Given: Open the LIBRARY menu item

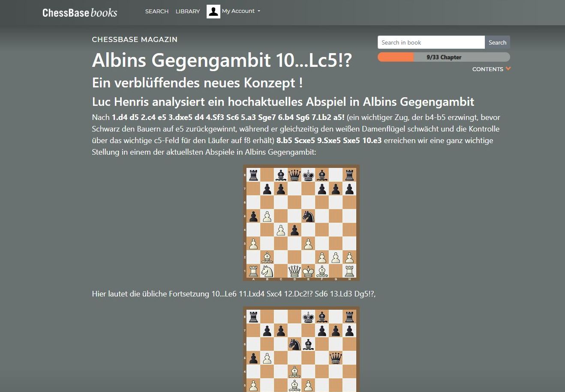Looking at the screenshot, I should (x=188, y=12).
